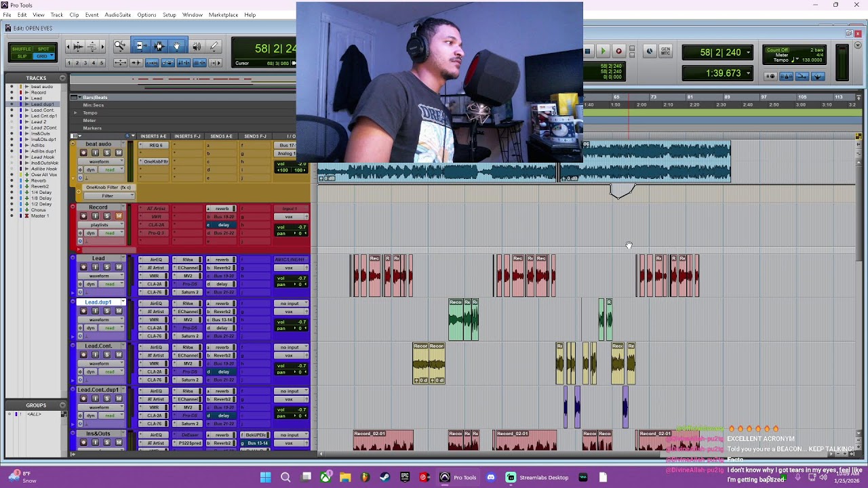The image size is (868, 488).
Task: Click the Xbox taskbar icon
Action: [x=325, y=477]
